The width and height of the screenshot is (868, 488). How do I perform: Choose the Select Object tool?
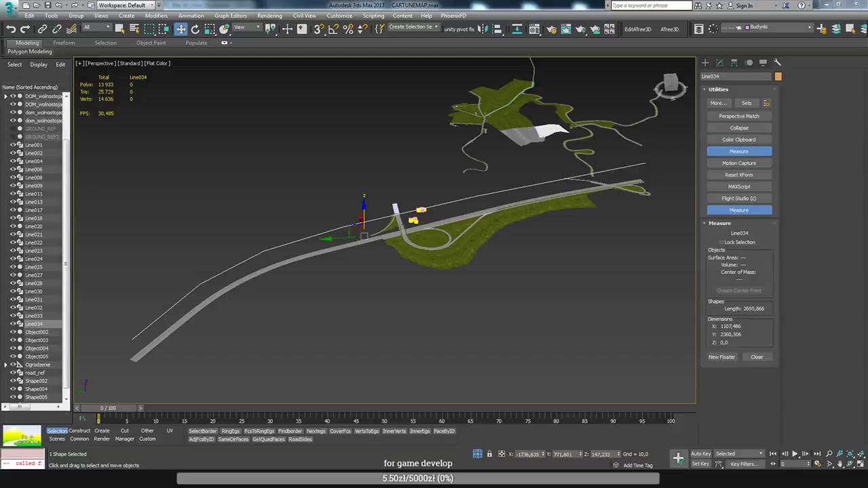pyautogui.click(x=119, y=29)
